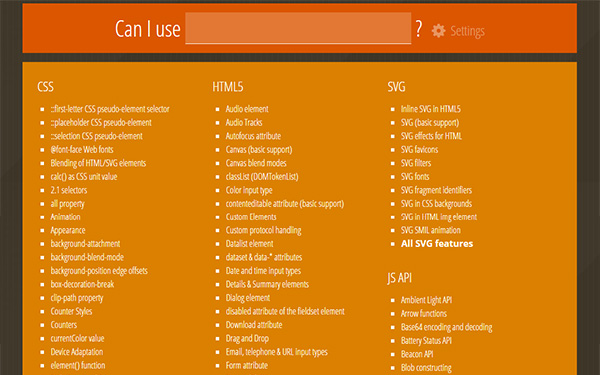Open ::placeholder CSS pseudo-element link
600x375 pixels.
(x=101, y=122)
